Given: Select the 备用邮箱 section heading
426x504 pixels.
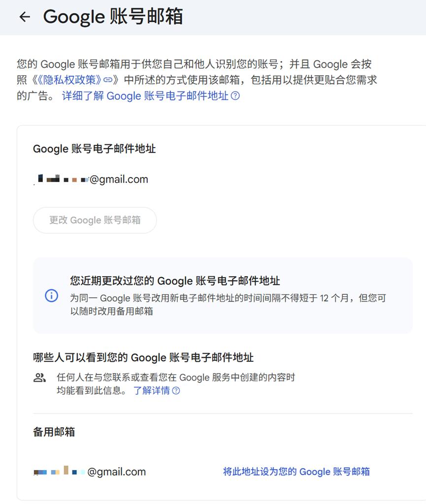Looking at the screenshot, I should pos(54,432).
